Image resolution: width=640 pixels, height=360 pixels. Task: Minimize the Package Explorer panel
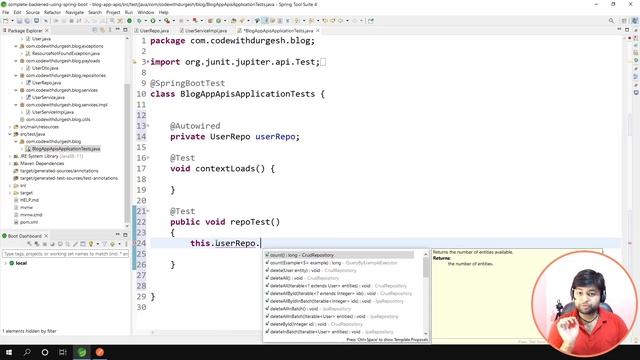click(x=118, y=30)
